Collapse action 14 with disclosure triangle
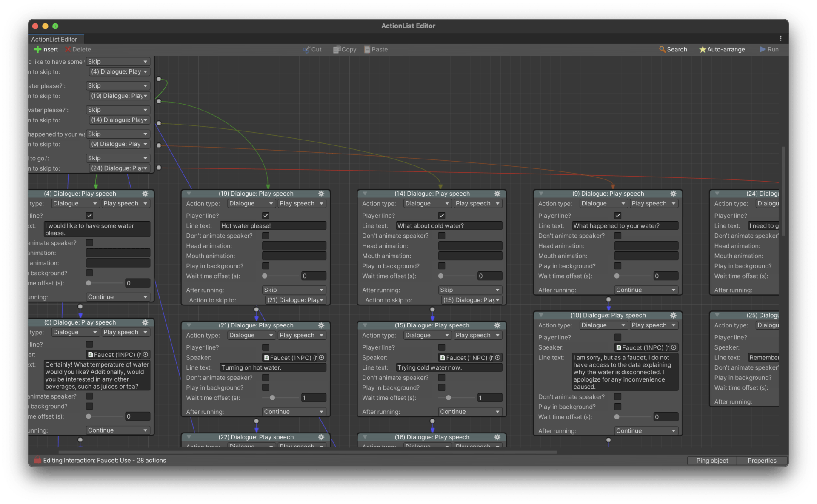This screenshot has width=817, height=504. (x=365, y=194)
